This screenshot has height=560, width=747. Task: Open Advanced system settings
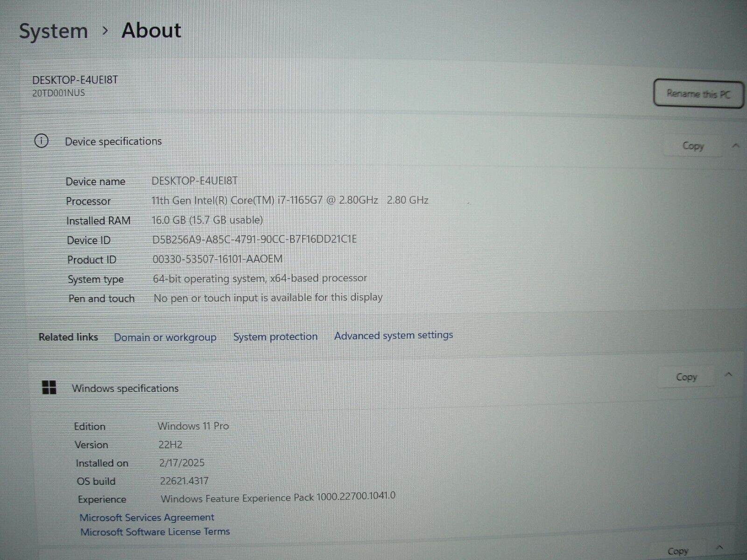393,335
